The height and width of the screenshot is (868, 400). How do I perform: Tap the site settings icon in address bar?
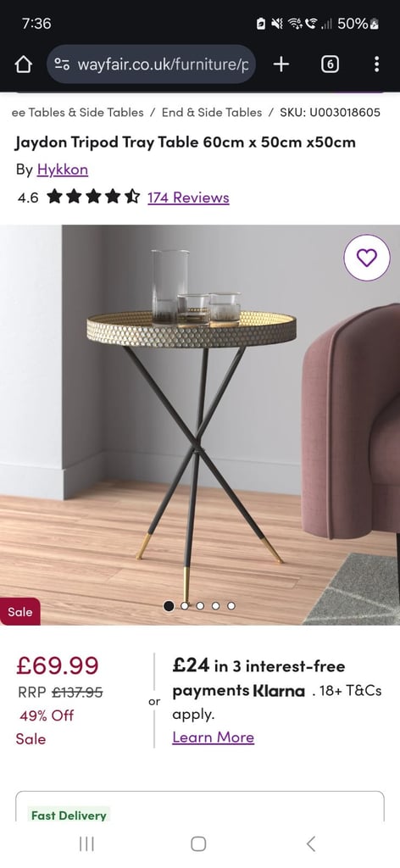pos(62,64)
